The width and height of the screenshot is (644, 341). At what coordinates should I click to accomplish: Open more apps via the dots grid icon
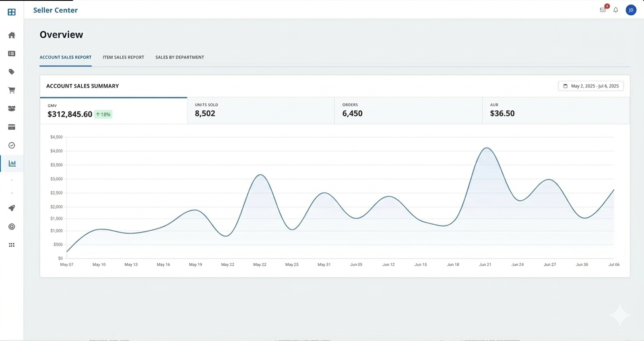[12, 245]
